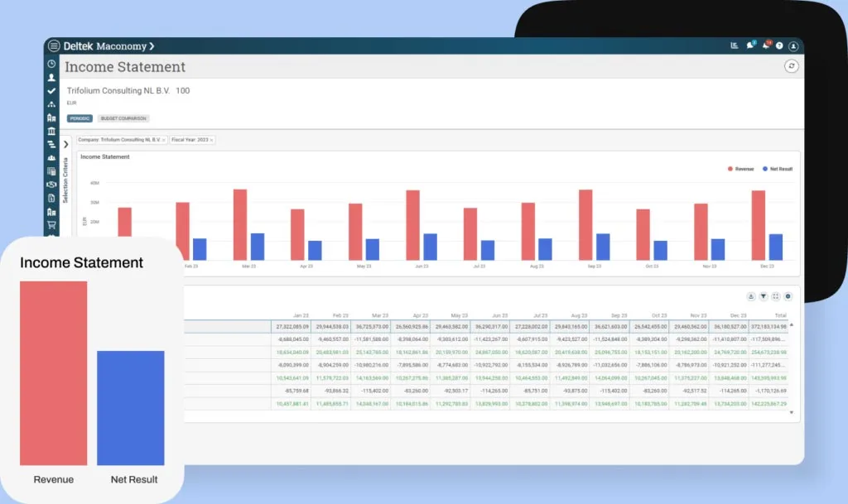
Task: Open the handshake sidebar icon
Action: (x=51, y=185)
